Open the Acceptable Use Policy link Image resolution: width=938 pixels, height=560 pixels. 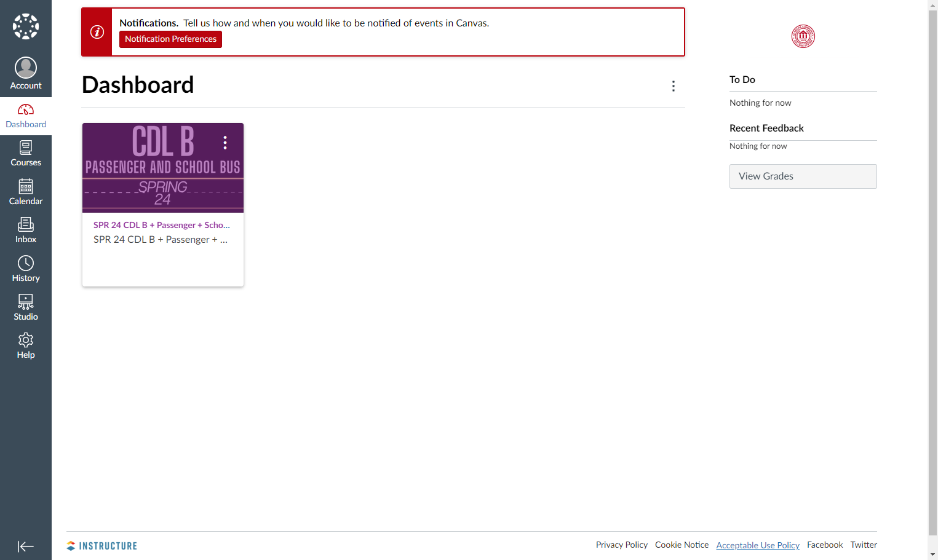pos(758,545)
